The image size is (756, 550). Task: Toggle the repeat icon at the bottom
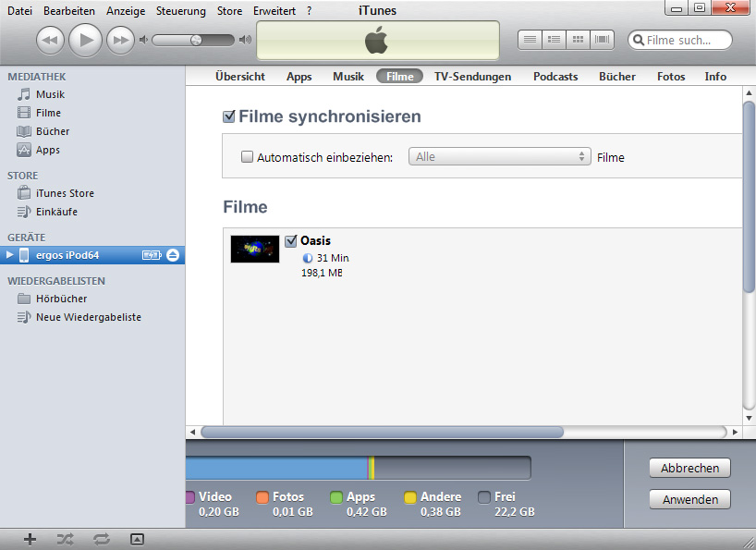(x=102, y=540)
